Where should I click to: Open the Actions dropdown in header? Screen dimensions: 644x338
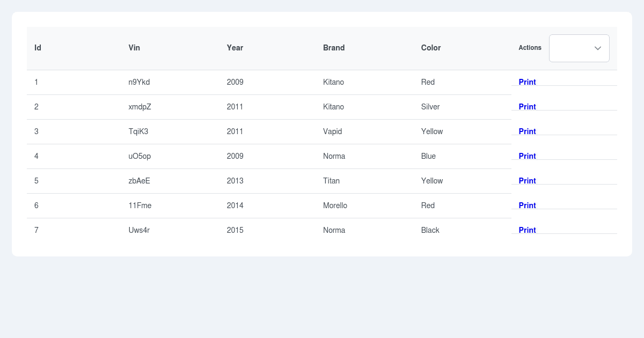click(x=579, y=48)
